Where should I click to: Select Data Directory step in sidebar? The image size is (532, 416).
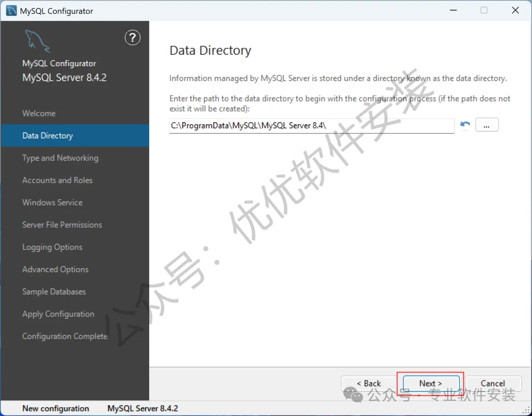[x=75, y=136]
